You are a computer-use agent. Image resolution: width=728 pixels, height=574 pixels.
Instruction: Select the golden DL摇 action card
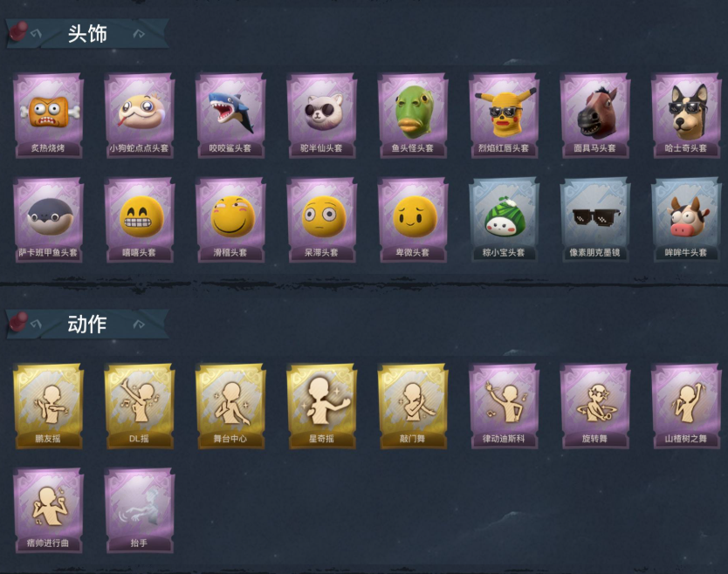coord(140,406)
